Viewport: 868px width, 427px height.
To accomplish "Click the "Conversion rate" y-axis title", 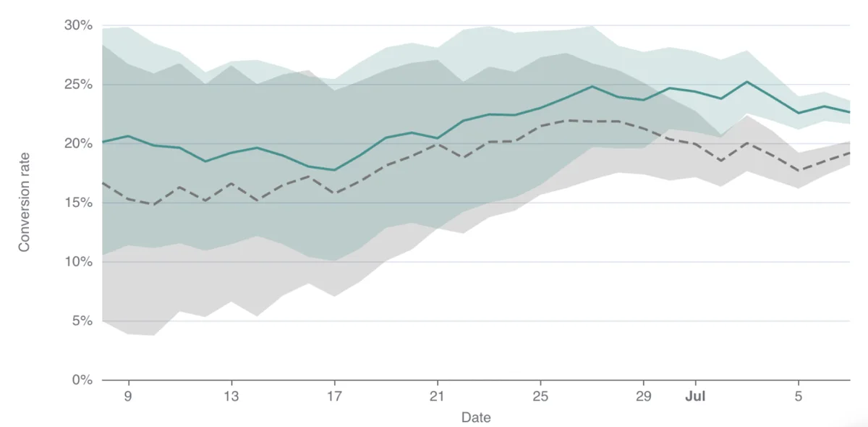I will [x=25, y=202].
